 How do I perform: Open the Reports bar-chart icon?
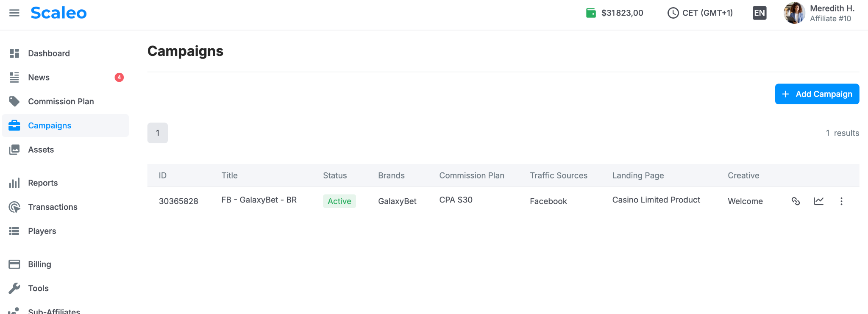(14, 183)
